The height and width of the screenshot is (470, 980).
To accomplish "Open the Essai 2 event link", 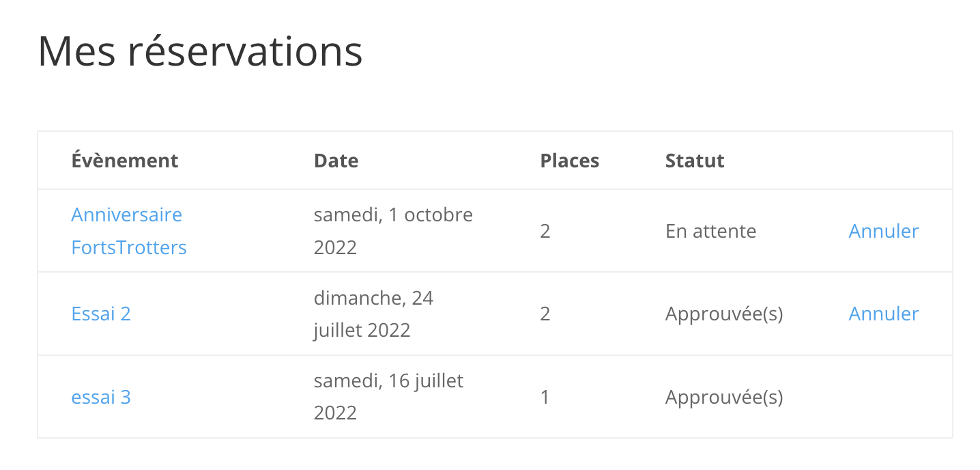I will coord(101,314).
